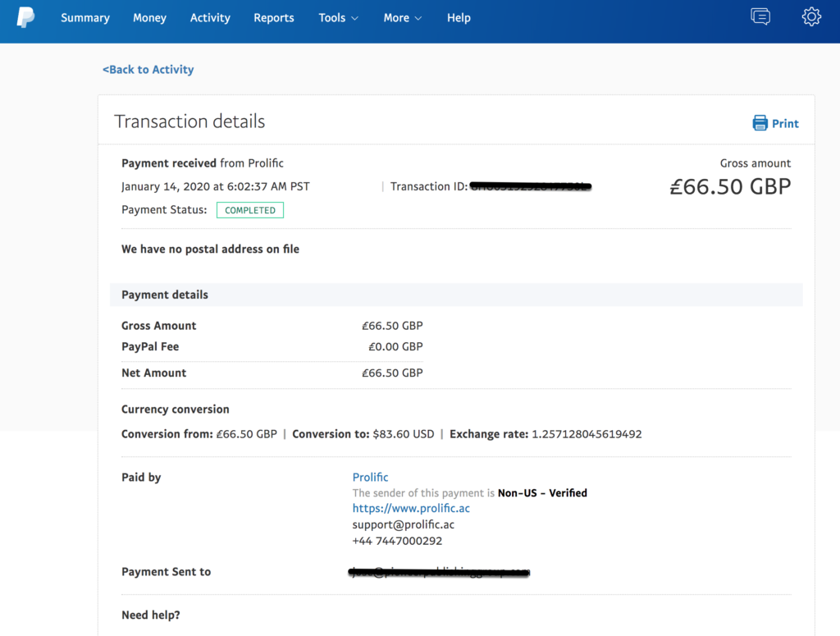
Task: Click the Transaction ID label
Action: pyautogui.click(x=428, y=186)
